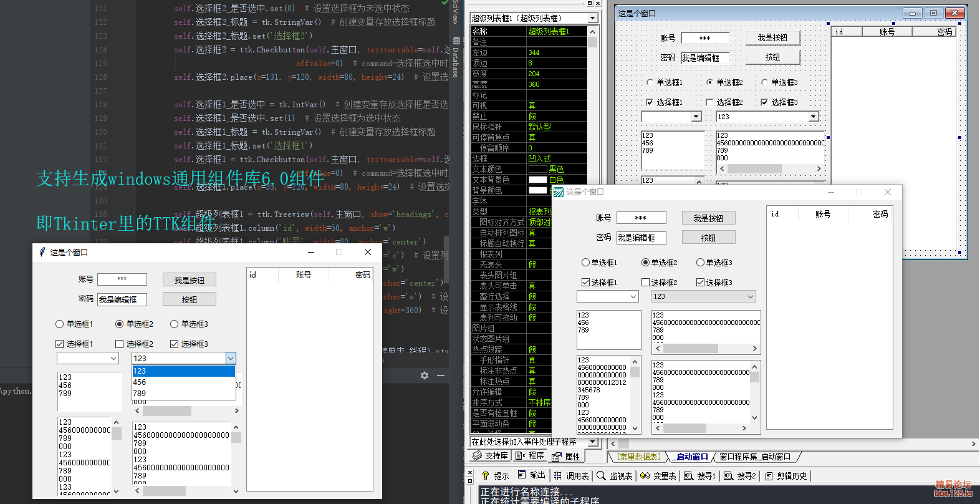
Task: Click 我是按钮 in the green-icon window
Action: pos(709,218)
